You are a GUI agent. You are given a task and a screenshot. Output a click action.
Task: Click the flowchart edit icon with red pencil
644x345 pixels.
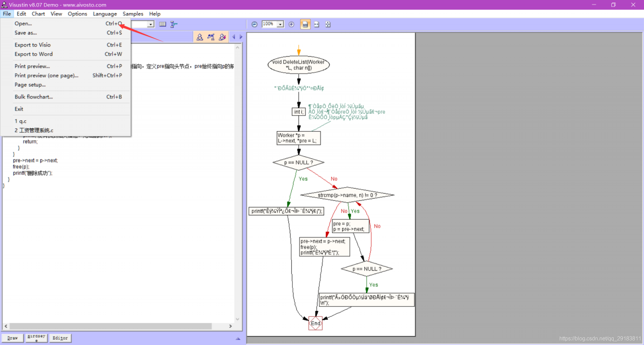coord(222,37)
